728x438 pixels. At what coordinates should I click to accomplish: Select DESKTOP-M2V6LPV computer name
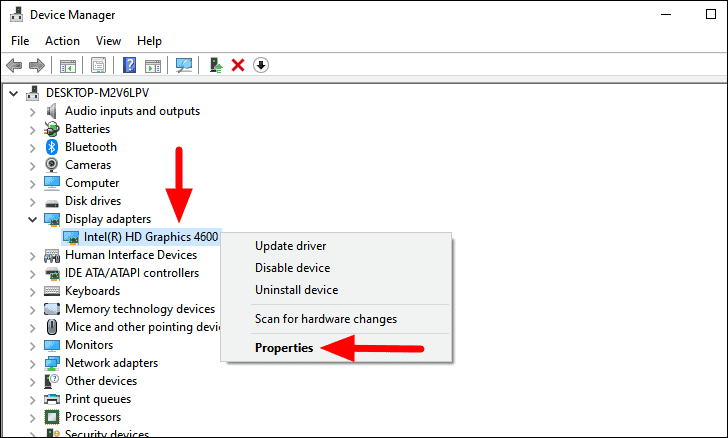[98, 93]
